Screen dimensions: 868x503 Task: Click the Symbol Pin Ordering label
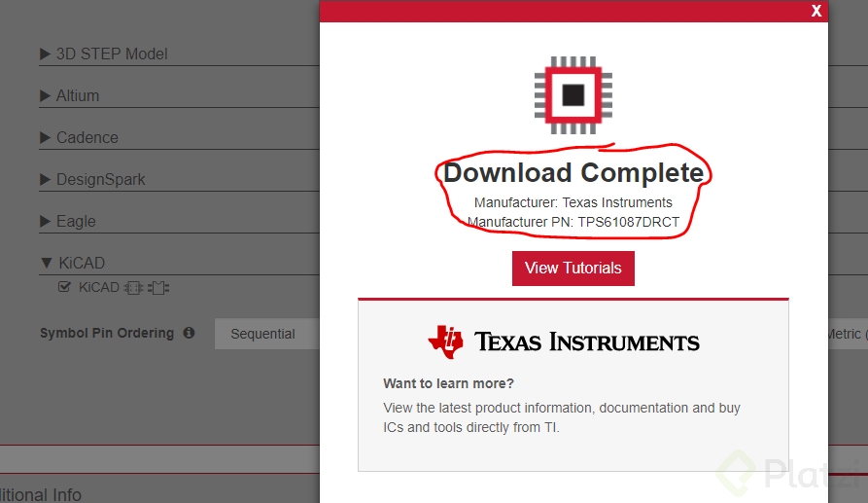(107, 333)
